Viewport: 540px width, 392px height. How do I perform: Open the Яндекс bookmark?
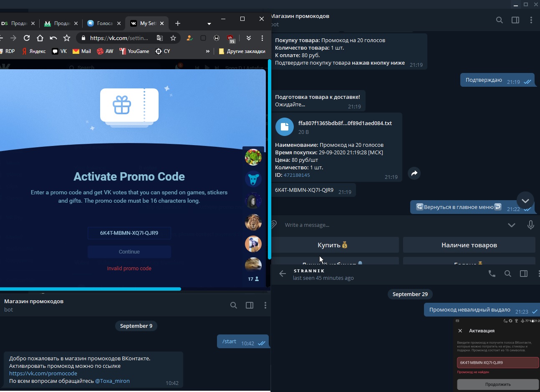(34, 51)
